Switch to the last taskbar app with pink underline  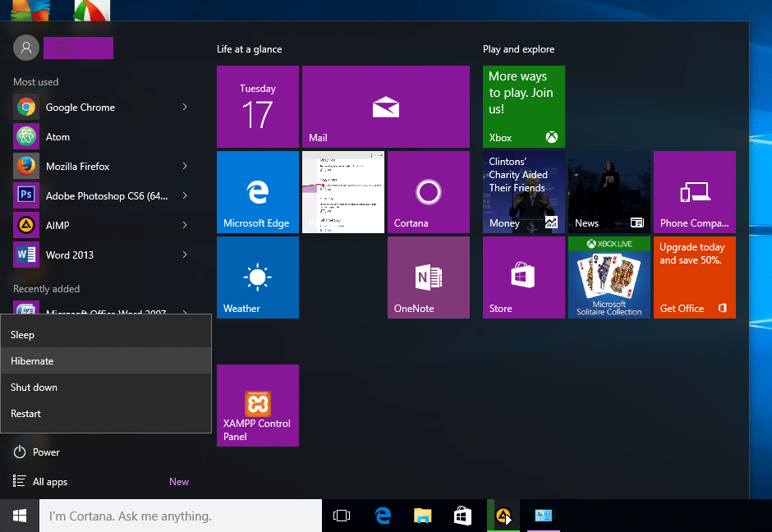(544, 516)
